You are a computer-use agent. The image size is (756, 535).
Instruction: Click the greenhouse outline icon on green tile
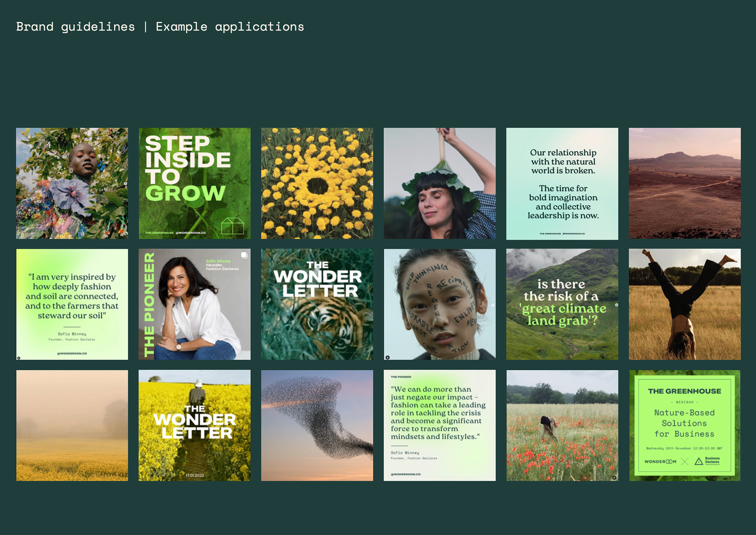[232, 226]
